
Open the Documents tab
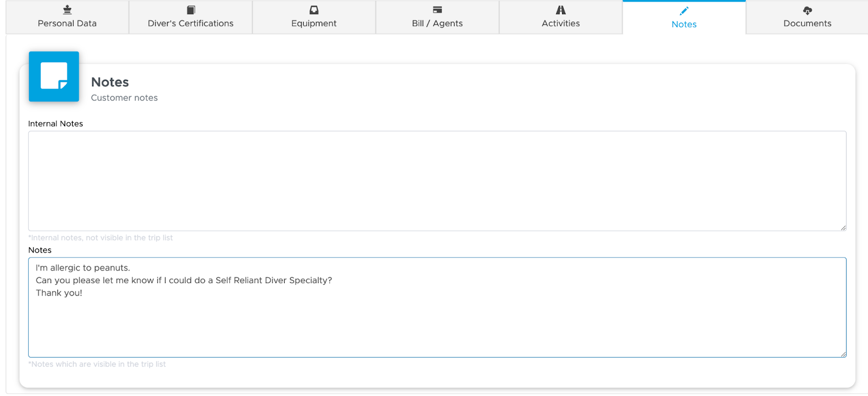[807, 17]
